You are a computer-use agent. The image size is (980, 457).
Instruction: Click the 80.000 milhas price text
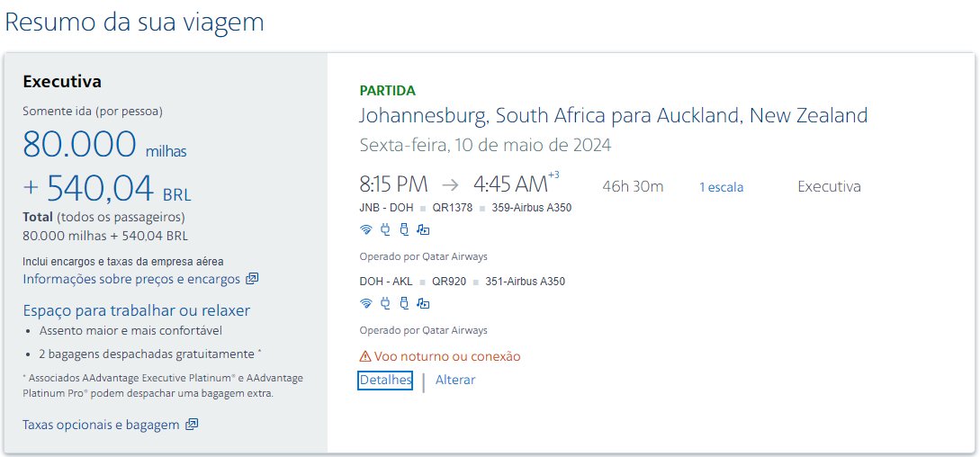click(x=104, y=145)
